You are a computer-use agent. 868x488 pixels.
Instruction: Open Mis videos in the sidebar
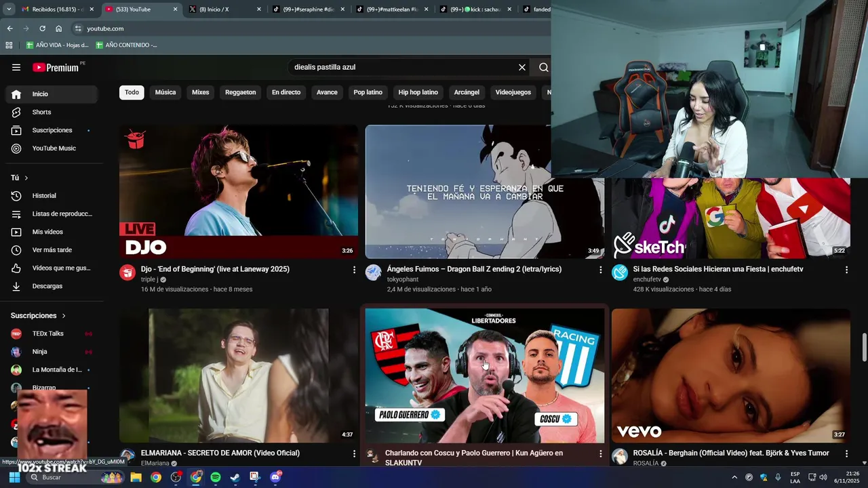(x=52, y=232)
